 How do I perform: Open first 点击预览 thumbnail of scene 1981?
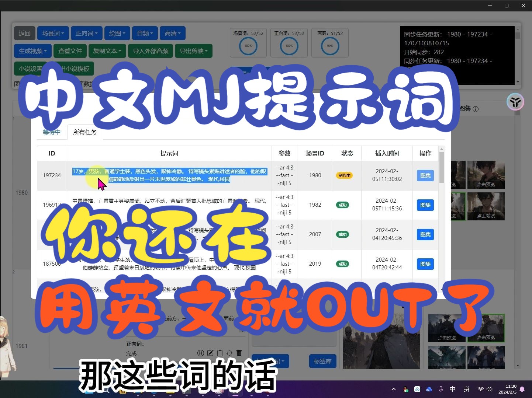point(447,328)
